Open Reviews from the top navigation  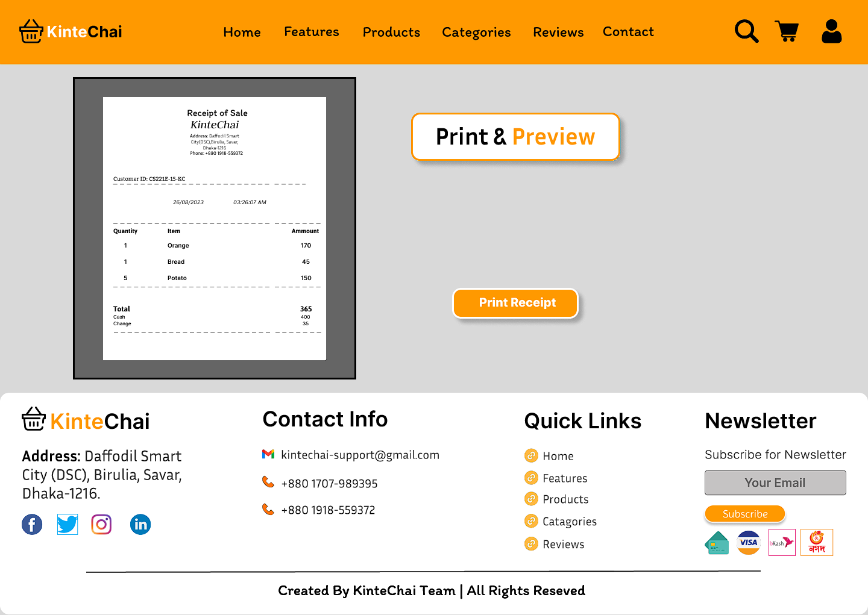pyautogui.click(x=558, y=32)
